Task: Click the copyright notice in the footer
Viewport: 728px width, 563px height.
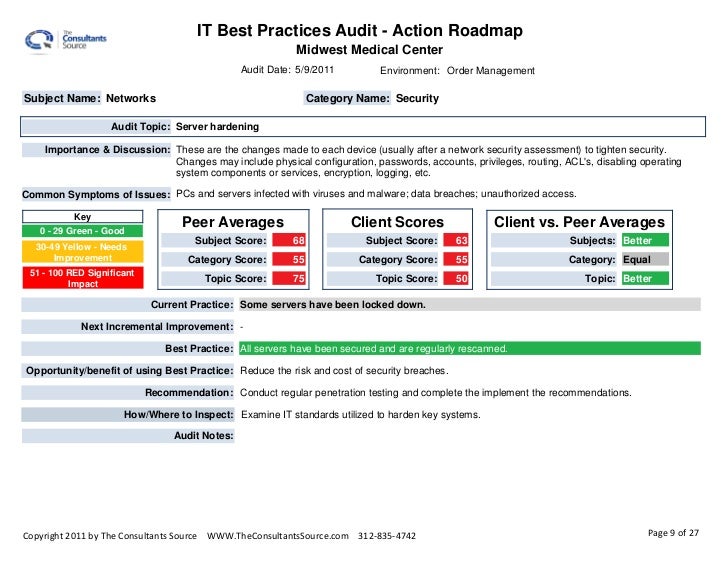Action: [x=110, y=536]
